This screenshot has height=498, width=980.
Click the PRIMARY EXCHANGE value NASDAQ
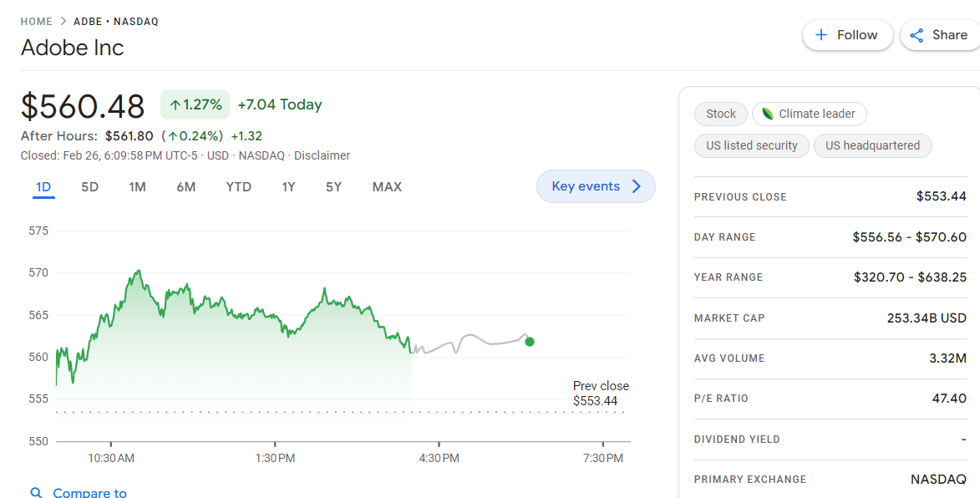[938, 480]
